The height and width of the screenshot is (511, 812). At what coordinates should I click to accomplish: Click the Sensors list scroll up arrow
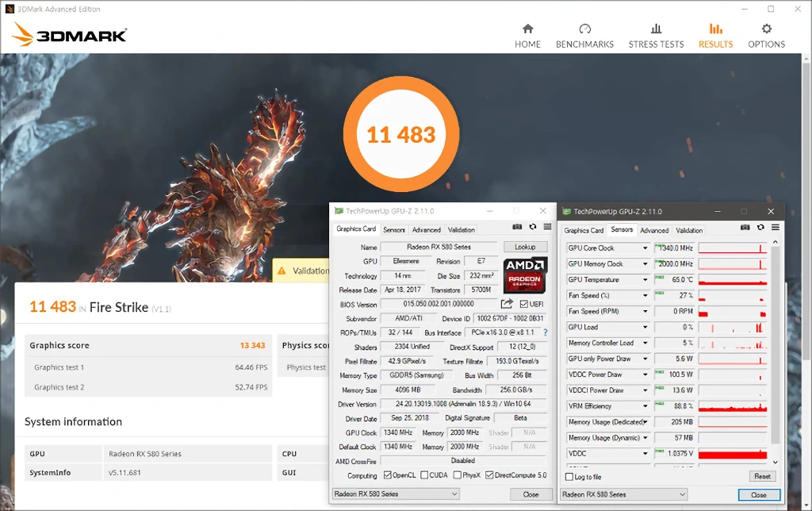776,242
